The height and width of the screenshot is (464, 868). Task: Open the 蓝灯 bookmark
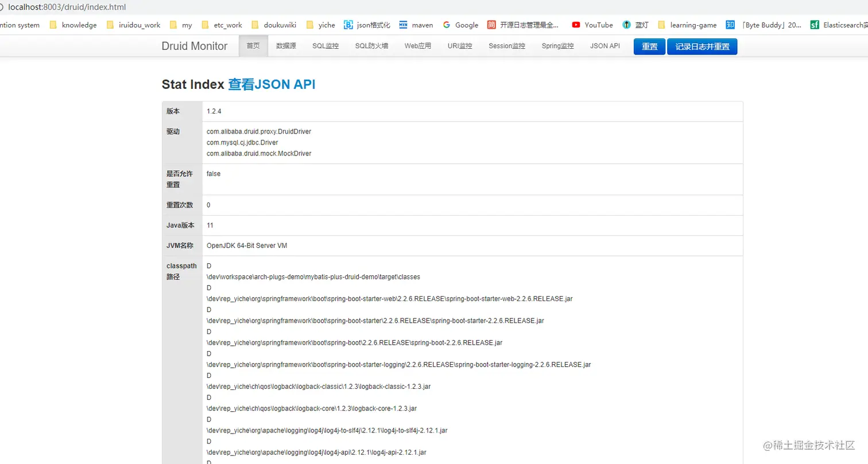click(635, 25)
